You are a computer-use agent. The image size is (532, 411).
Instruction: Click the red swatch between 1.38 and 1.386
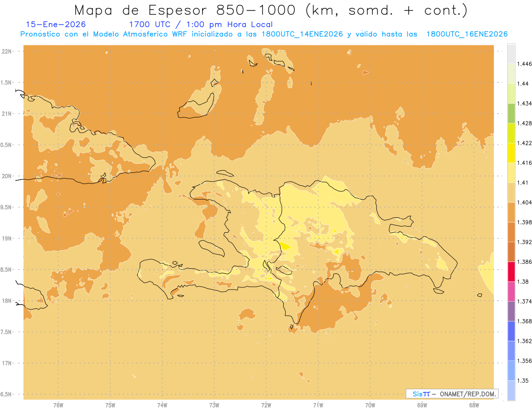pos(511,271)
